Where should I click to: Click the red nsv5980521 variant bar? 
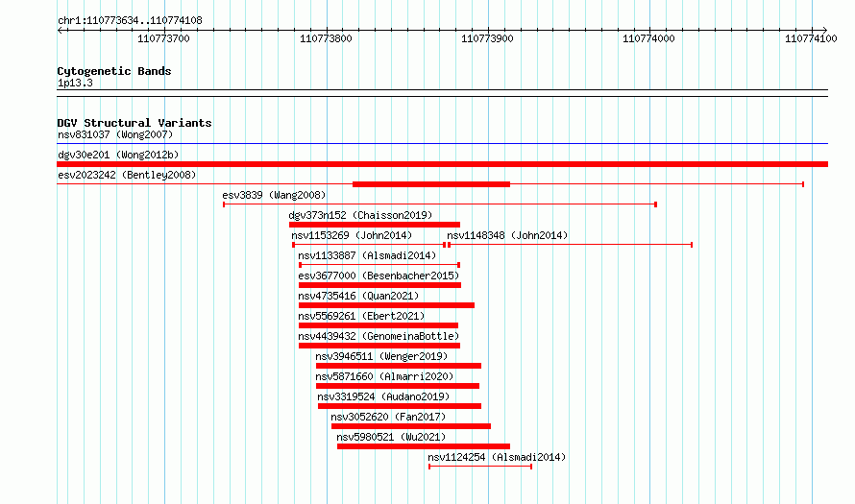pyautogui.click(x=424, y=446)
